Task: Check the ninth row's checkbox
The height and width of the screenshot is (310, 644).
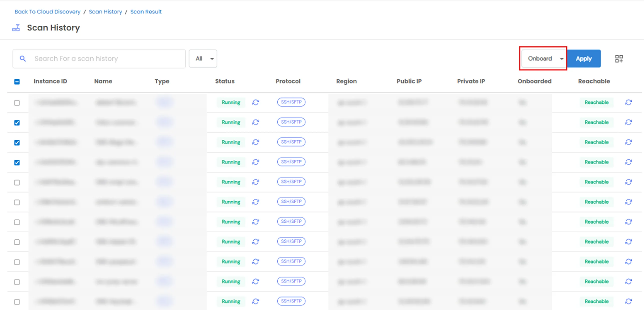Action: [17, 262]
